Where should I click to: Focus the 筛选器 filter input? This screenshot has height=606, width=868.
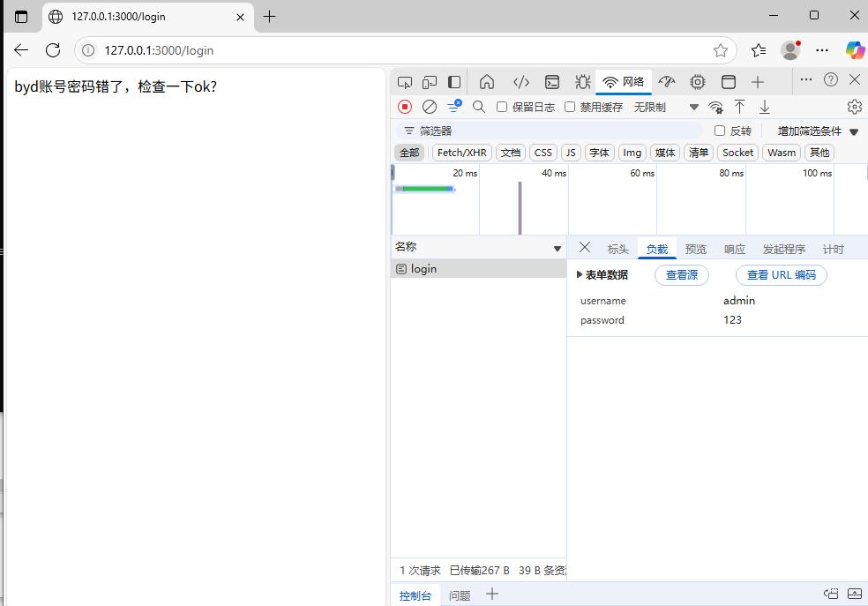pos(550,131)
